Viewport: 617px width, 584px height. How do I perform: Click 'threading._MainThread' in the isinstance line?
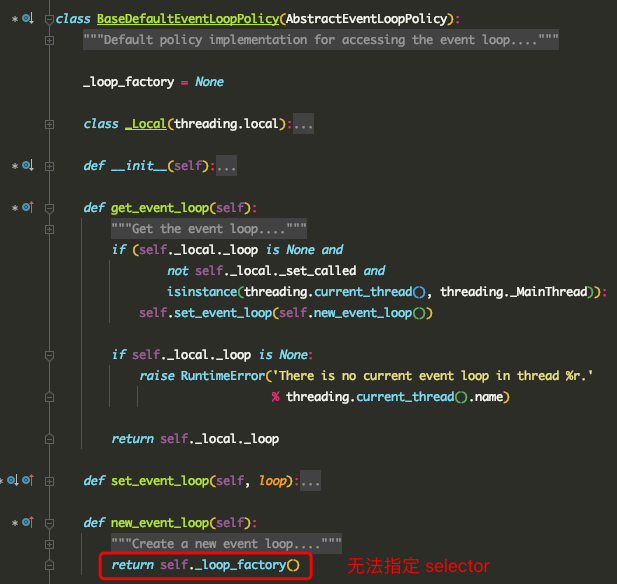tap(514, 292)
